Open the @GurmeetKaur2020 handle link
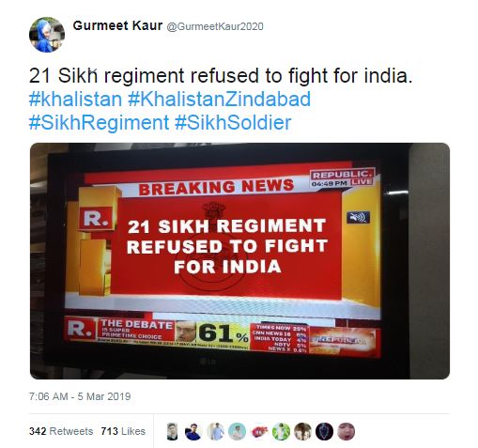 click(x=215, y=26)
